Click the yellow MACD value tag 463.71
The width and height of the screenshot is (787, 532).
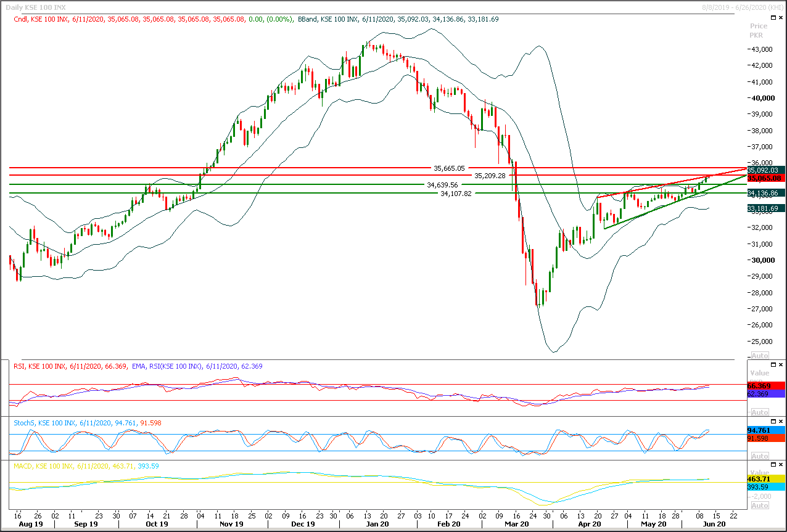(x=766, y=479)
